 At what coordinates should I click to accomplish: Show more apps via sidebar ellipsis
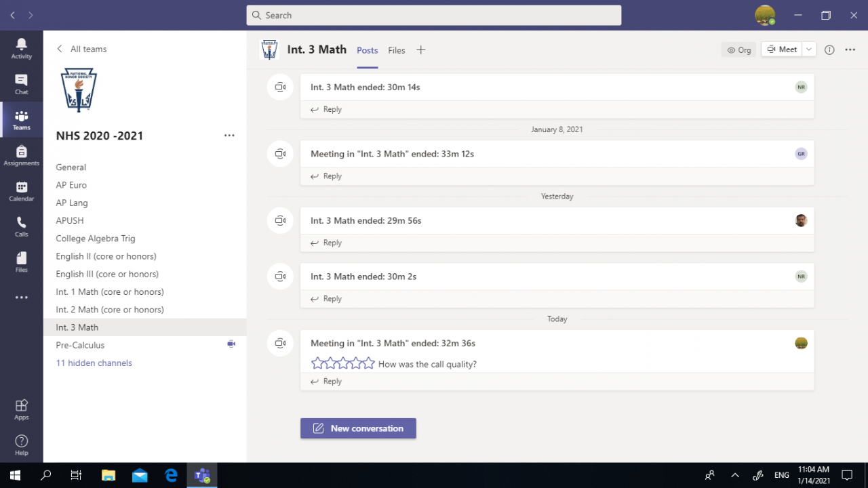[22, 298]
